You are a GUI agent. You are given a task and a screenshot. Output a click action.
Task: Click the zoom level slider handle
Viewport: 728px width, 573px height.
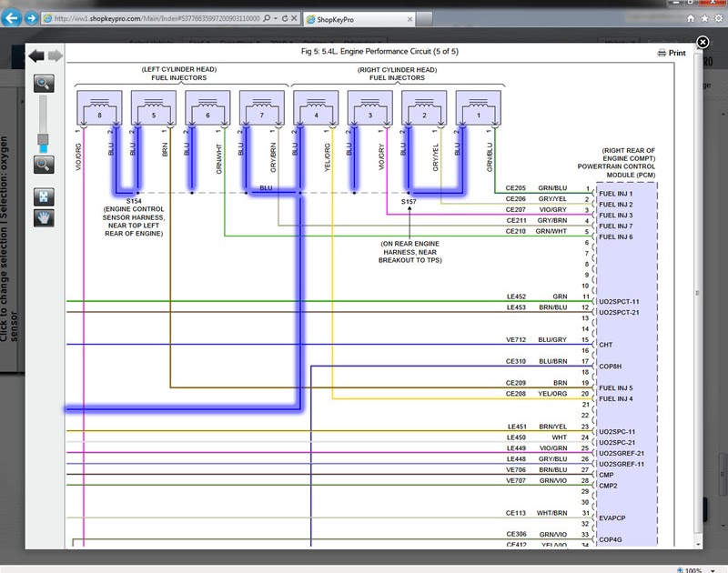pyautogui.click(x=43, y=139)
